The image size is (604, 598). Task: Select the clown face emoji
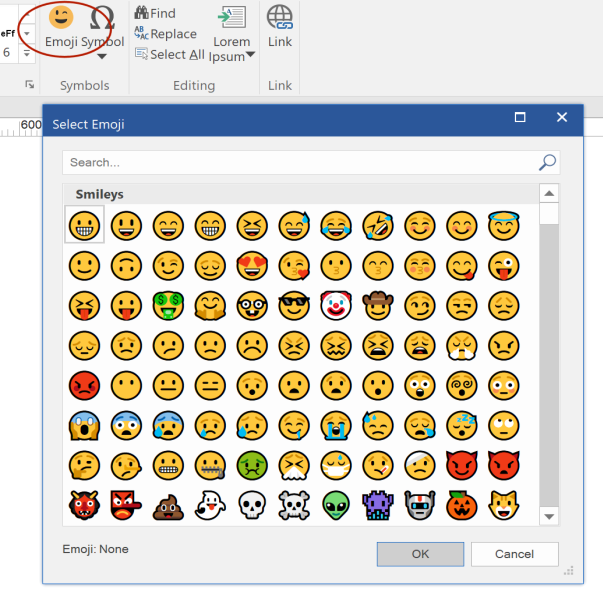336,306
